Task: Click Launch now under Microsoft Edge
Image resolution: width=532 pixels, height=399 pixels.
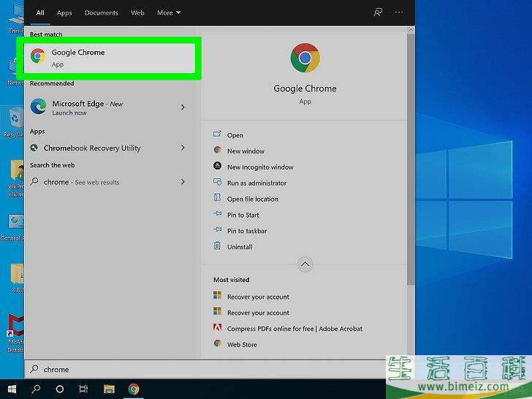Action: (69, 113)
